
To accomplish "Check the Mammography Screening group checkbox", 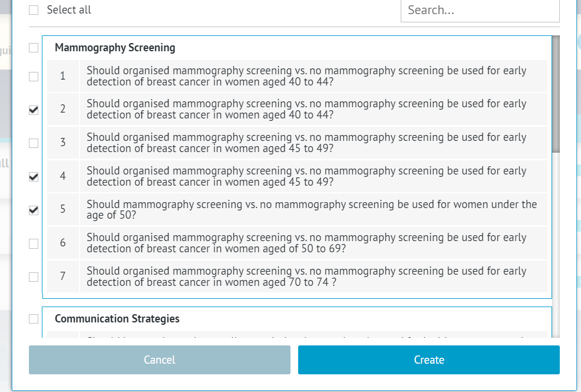I will (34, 48).
